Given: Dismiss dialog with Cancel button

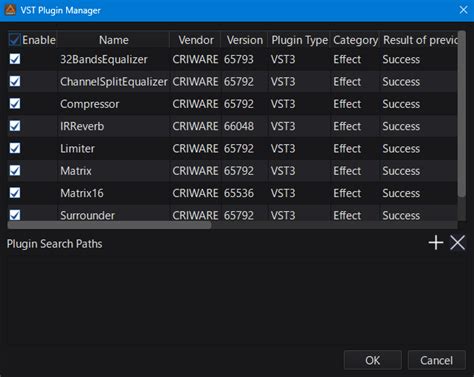Looking at the screenshot, I should 436,360.
